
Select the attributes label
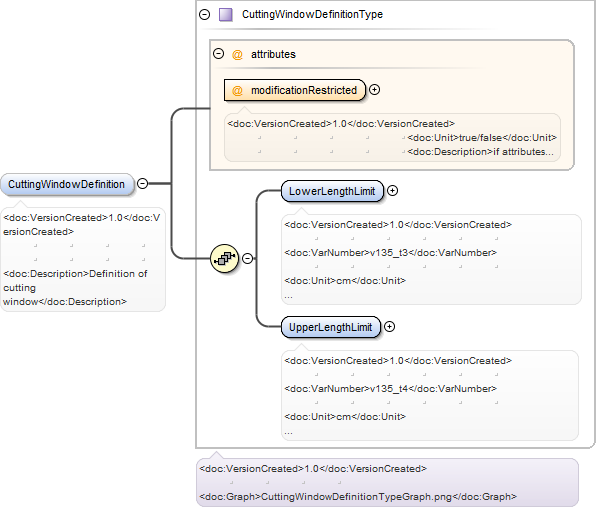pyautogui.click(x=273, y=54)
